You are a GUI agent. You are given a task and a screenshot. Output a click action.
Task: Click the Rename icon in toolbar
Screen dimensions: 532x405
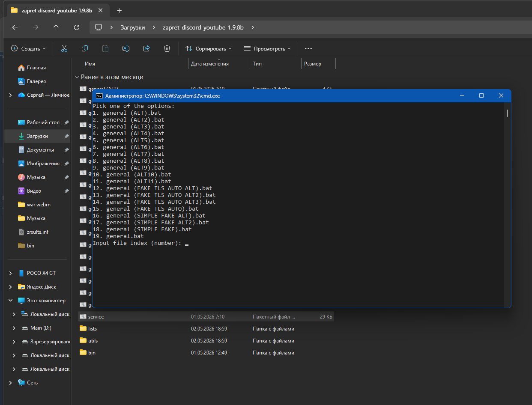[126, 48]
